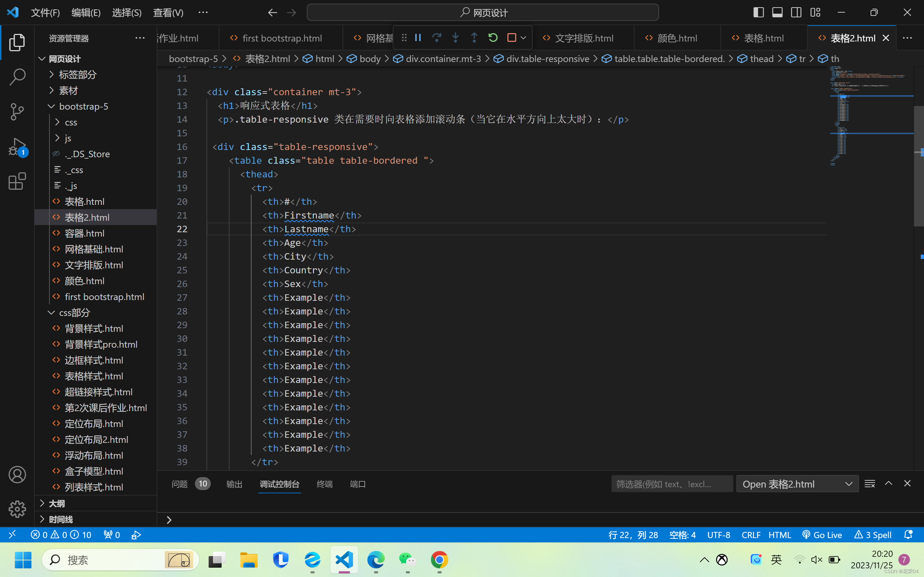Click the 3 Spell status item
Screen dimensions: 924x577
(873, 535)
